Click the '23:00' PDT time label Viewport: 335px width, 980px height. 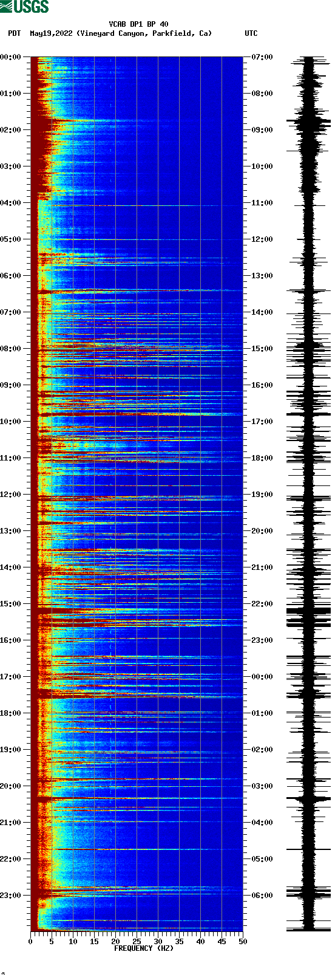11,896
